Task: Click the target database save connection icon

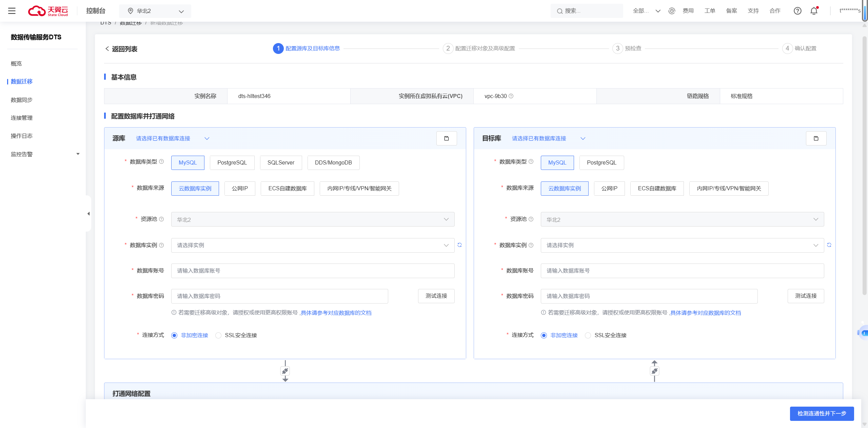Action: pyautogui.click(x=816, y=138)
